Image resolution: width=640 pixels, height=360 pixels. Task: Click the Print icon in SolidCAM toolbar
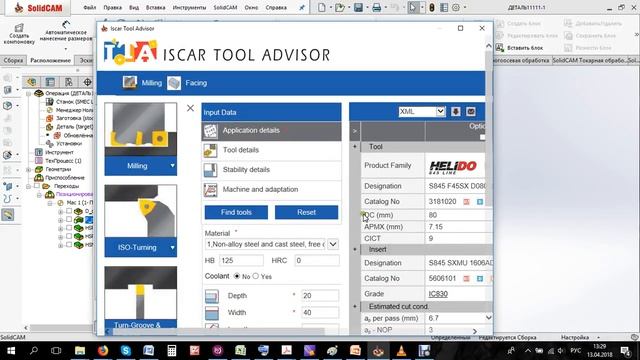[x=377, y=7]
